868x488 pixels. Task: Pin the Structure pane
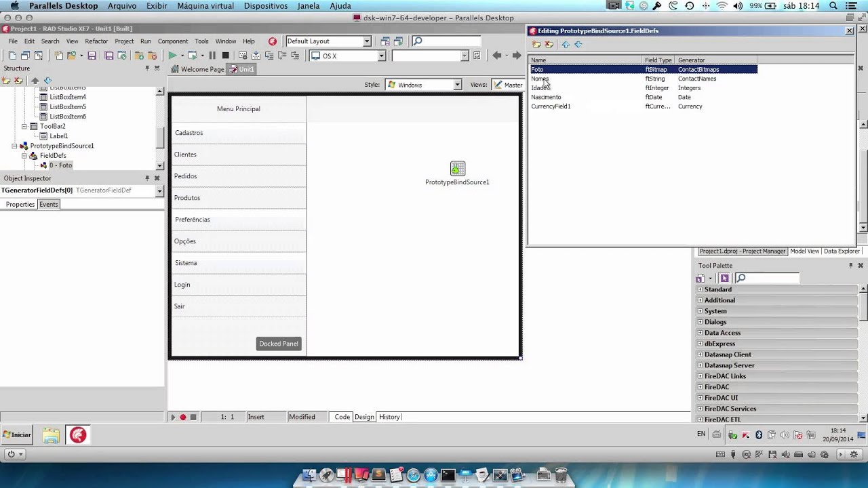147,68
